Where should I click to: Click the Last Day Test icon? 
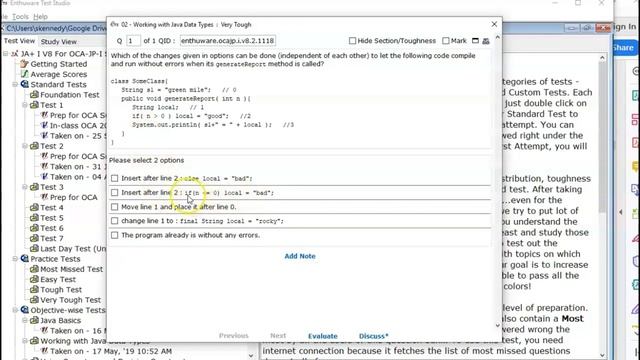click(34, 249)
